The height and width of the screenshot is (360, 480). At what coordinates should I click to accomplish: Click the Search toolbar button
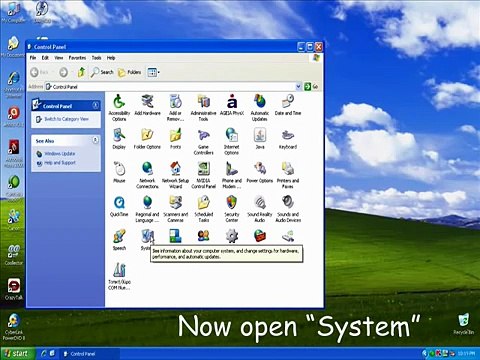tap(102, 72)
